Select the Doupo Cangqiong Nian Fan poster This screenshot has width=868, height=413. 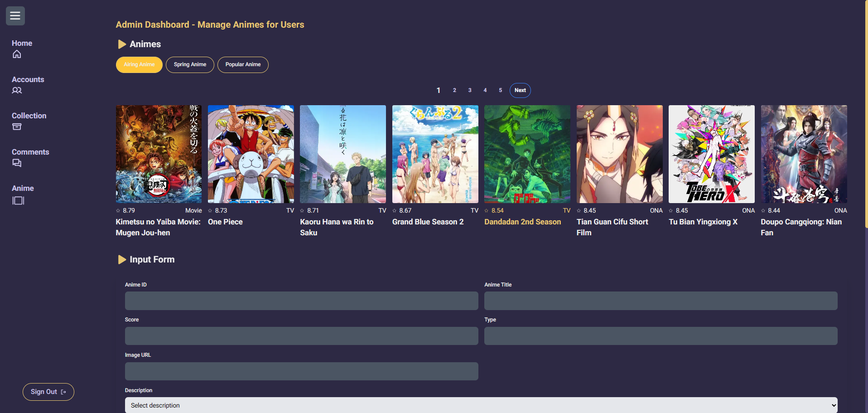pyautogui.click(x=804, y=154)
